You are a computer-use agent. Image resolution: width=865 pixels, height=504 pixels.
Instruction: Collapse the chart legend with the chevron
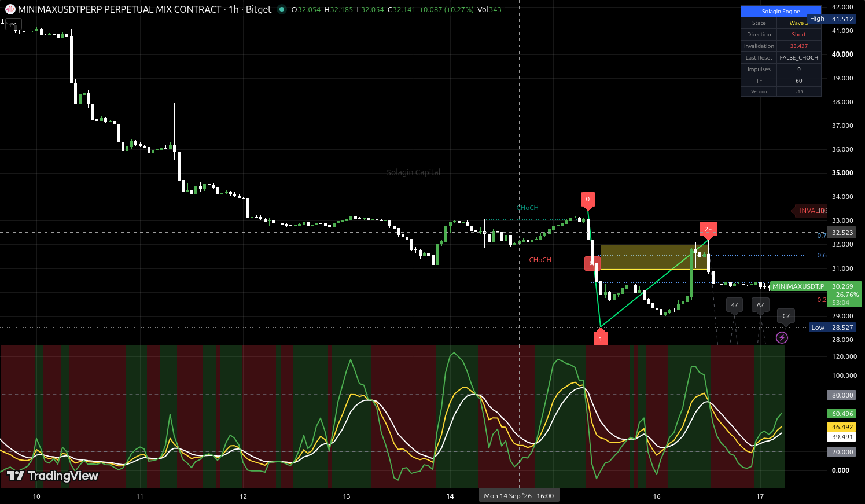pyautogui.click(x=13, y=24)
